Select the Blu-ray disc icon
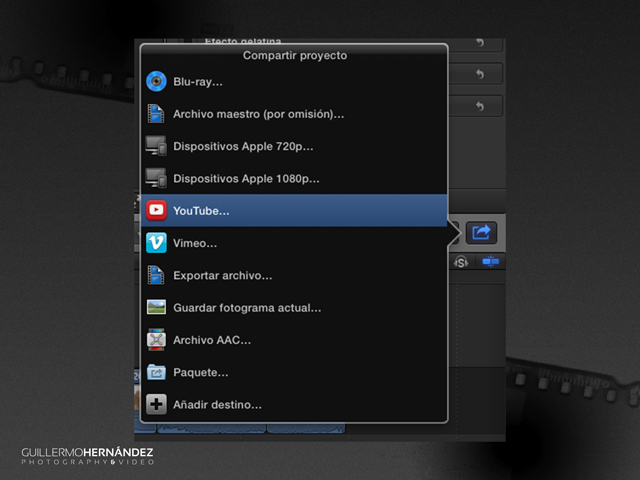640x480 pixels. [x=156, y=81]
